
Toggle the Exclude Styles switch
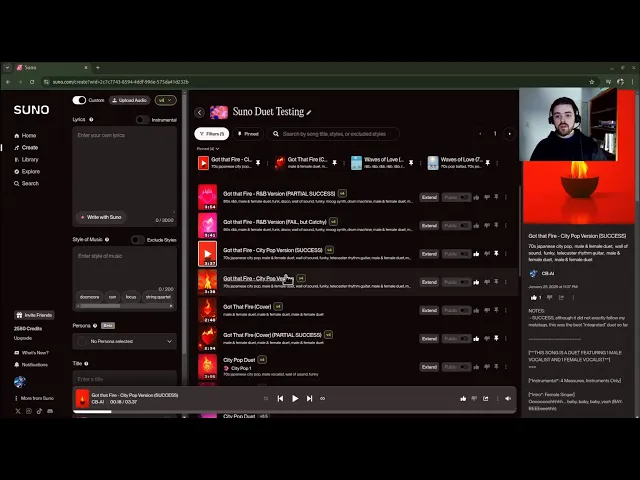coord(138,240)
